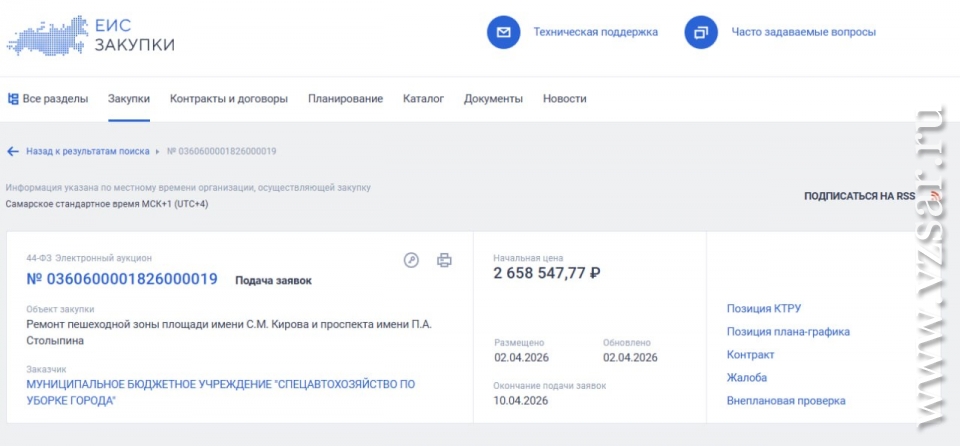The width and height of the screenshot is (960, 446).
Task: Click the round signature icon beside printer
Action: pyautogui.click(x=411, y=260)
